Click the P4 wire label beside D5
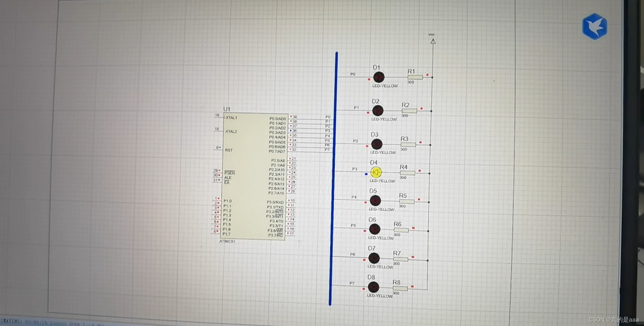 [354, 197]
